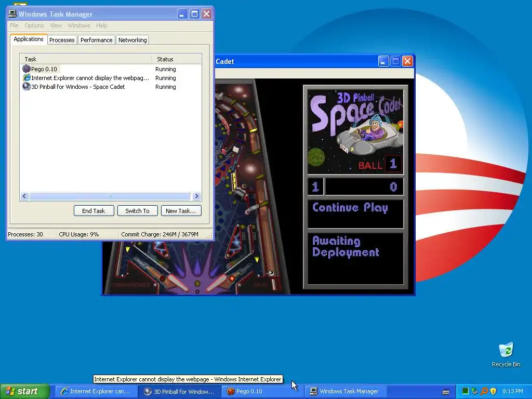Switch to the Networking tab
This screenshot has height=399, width=532.
pyautogui.click(x=132, y=39)
